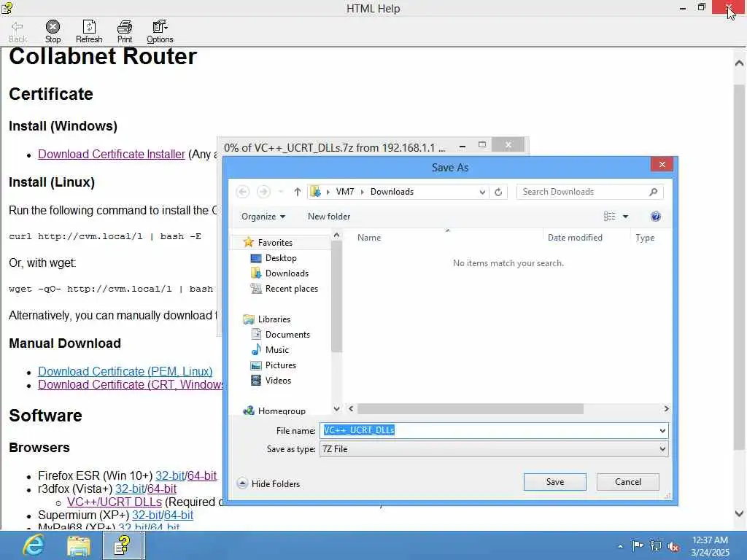Open Save as type dropdown
The image size is (747, 560).
(x=494, y=449)
